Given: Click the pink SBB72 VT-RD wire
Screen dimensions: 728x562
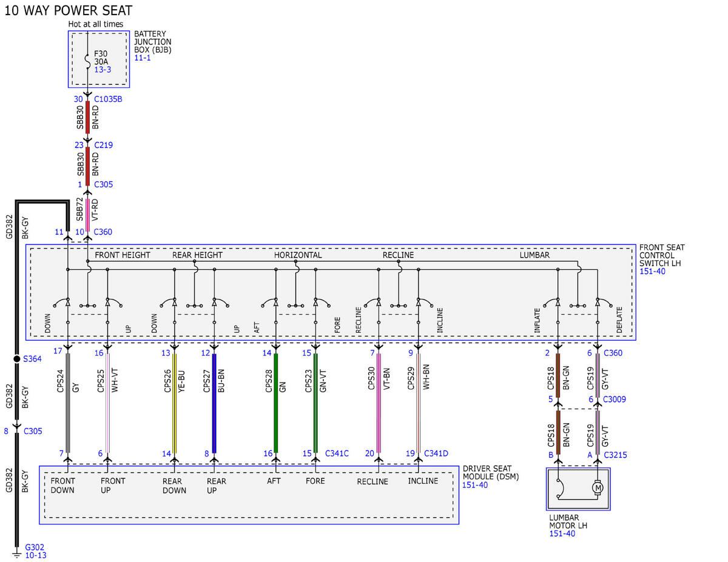Looking at the screenshot, I should pos(87,215).
